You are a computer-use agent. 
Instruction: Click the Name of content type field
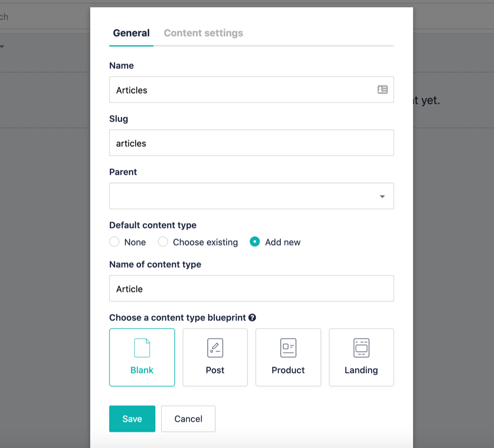251,288
